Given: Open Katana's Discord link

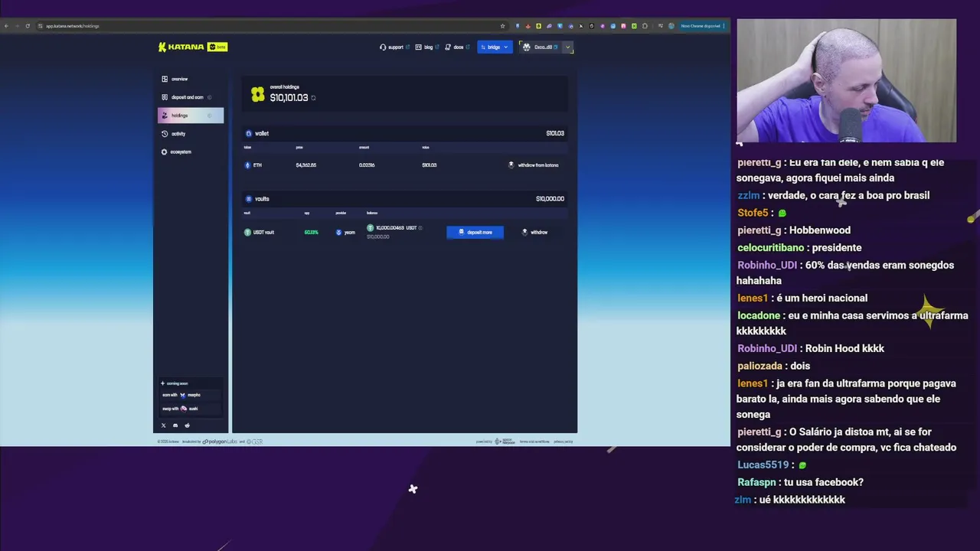Looking at the screenshot, I should point(175,425).
